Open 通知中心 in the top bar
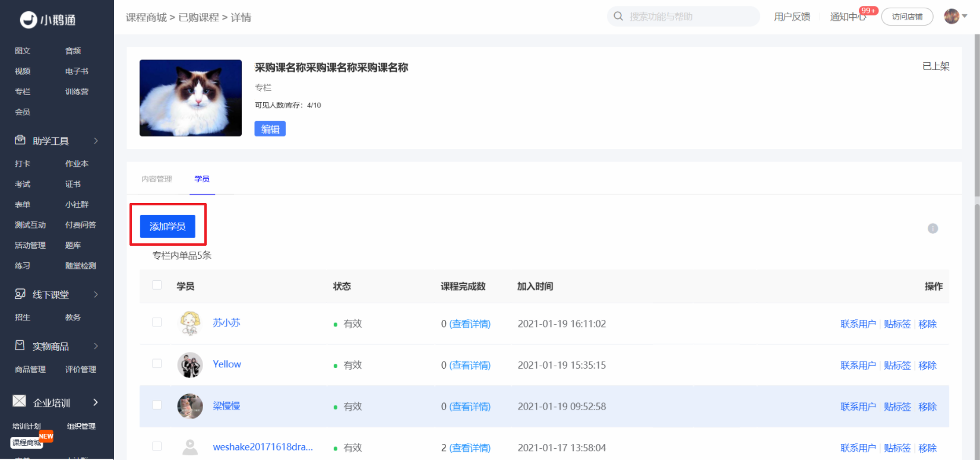 click(848, 17)
